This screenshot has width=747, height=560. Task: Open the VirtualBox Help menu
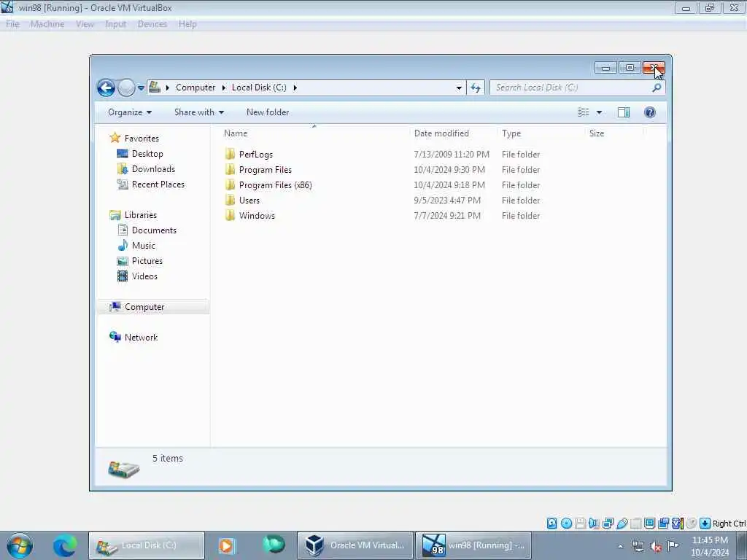point(187,24)
